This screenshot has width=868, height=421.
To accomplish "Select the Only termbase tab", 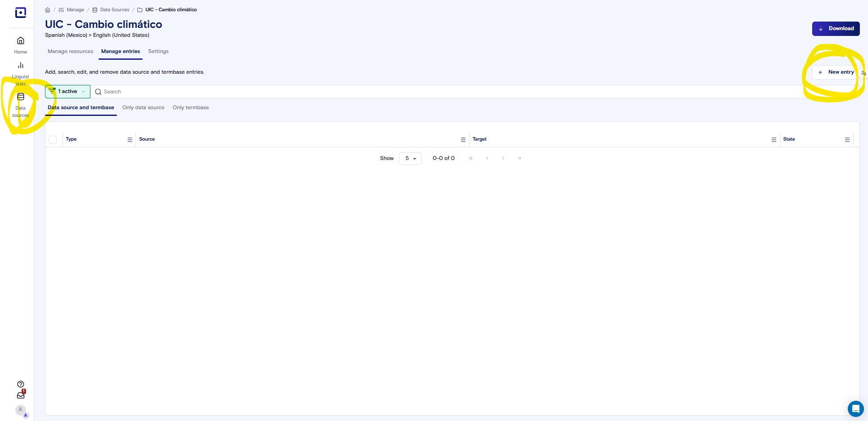I will (x=191, y=107).
